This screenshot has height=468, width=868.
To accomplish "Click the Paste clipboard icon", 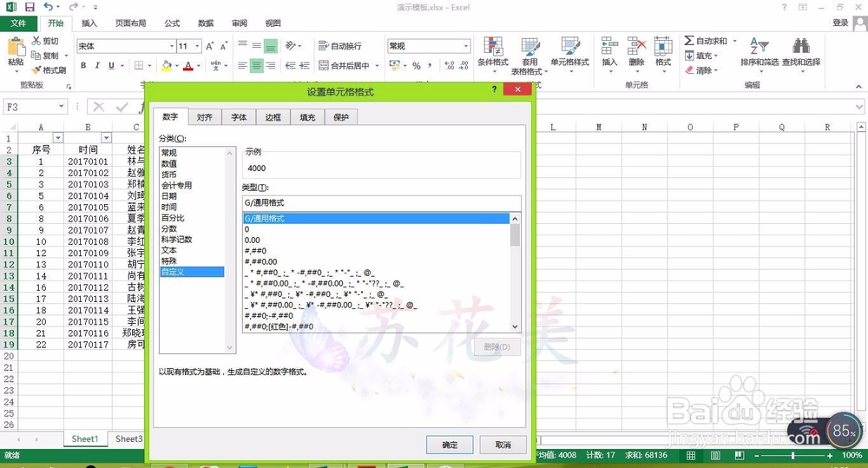I will tap(16, 47).
